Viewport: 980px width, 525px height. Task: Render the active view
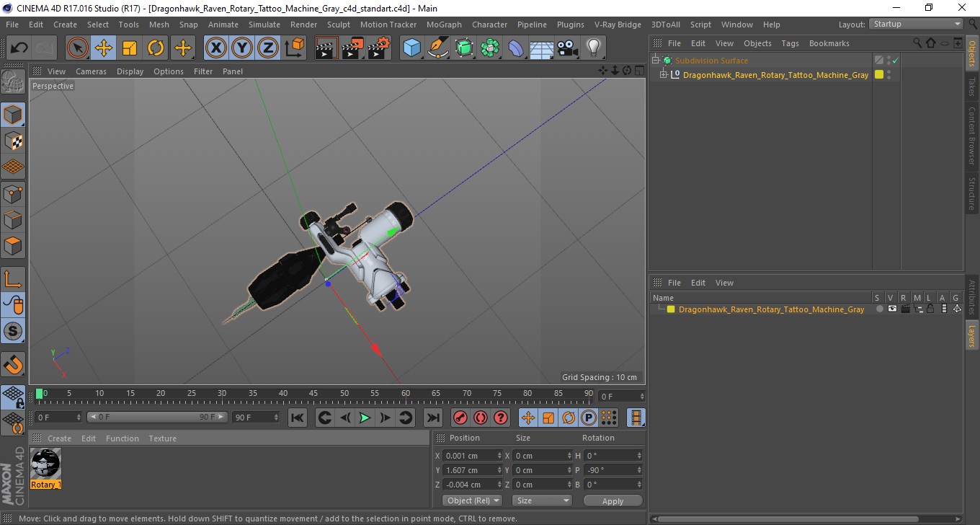coord(327,48)
